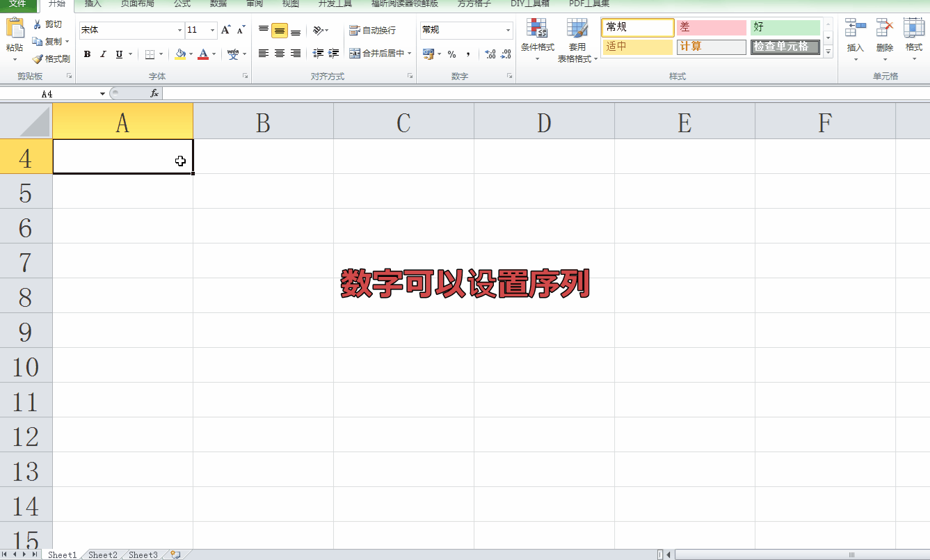Toggle italic formatting

(x=102, y=54)
